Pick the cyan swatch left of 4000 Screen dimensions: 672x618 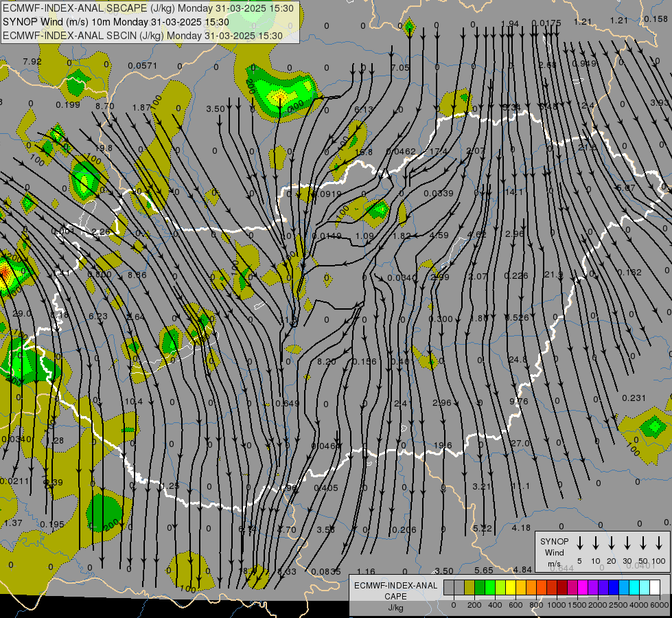coord(634,587)
